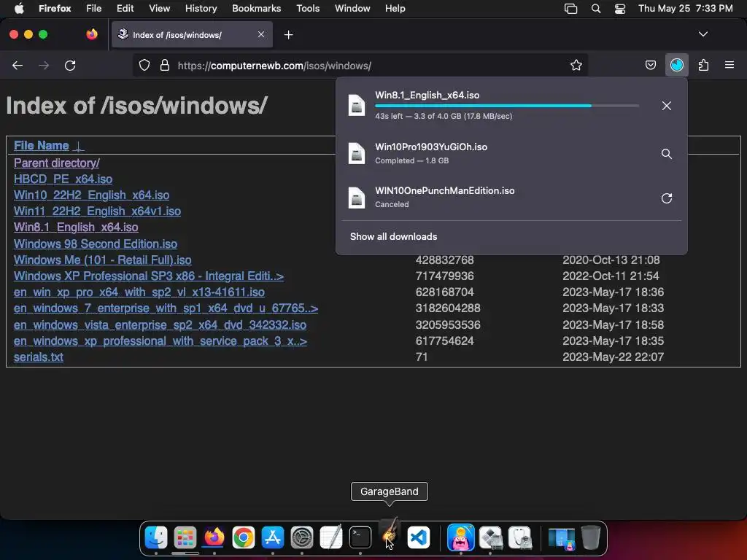The image size is (747, 560).
Task: Download en_windows_xp_professional_with_service_pack_3 file
Action: pos(160,341)
